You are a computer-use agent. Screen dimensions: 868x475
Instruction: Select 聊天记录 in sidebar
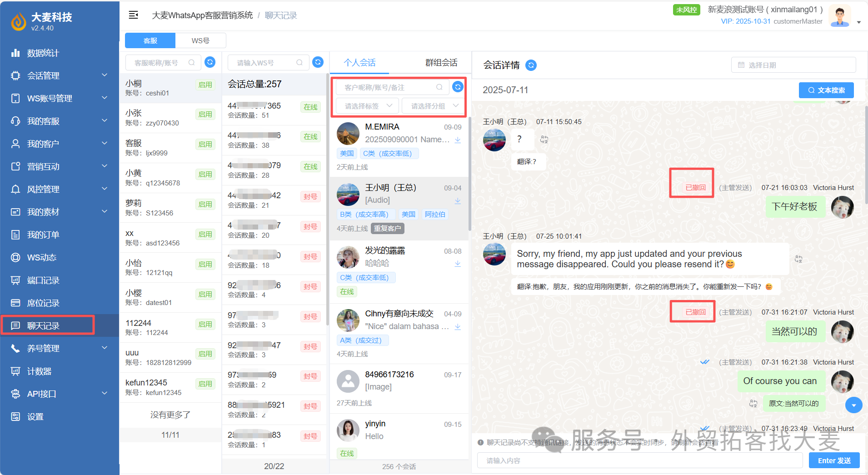[x=60, y=326]
